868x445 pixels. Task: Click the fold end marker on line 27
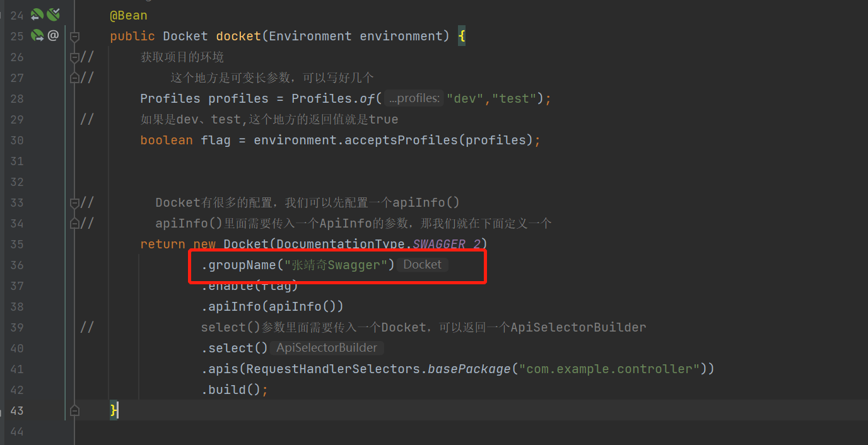tap(74, 78)
